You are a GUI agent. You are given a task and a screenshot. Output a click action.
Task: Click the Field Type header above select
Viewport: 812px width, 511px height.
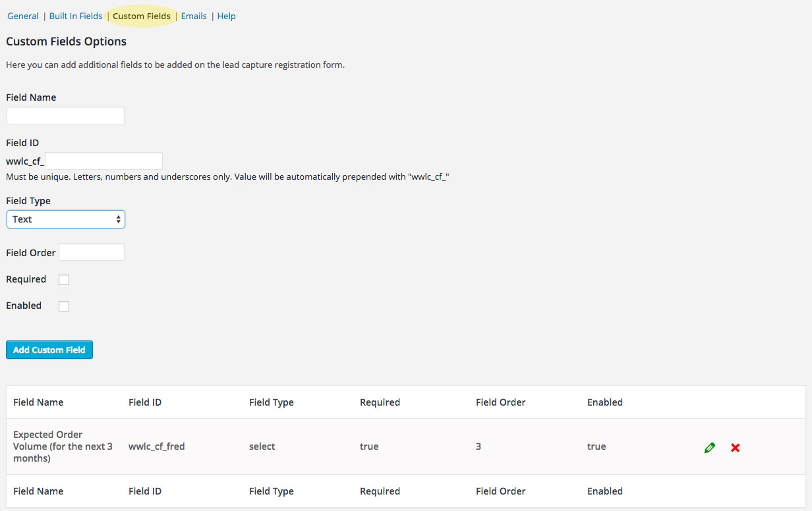271,402
